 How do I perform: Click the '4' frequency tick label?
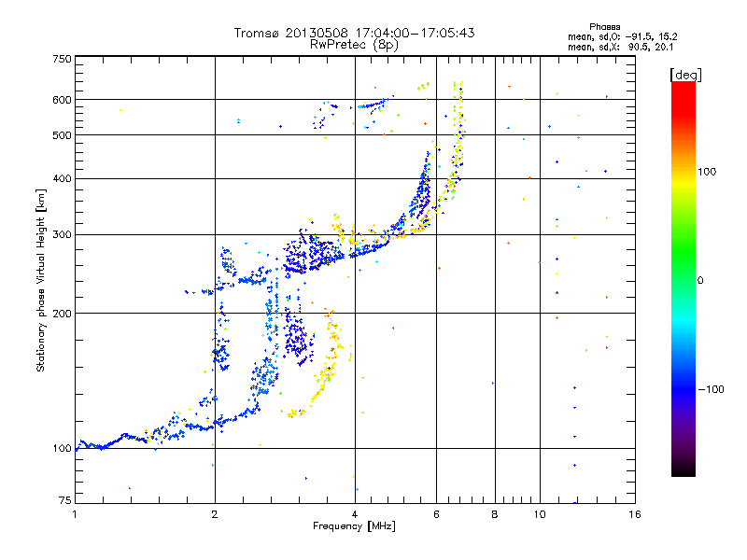coord(355,514)
